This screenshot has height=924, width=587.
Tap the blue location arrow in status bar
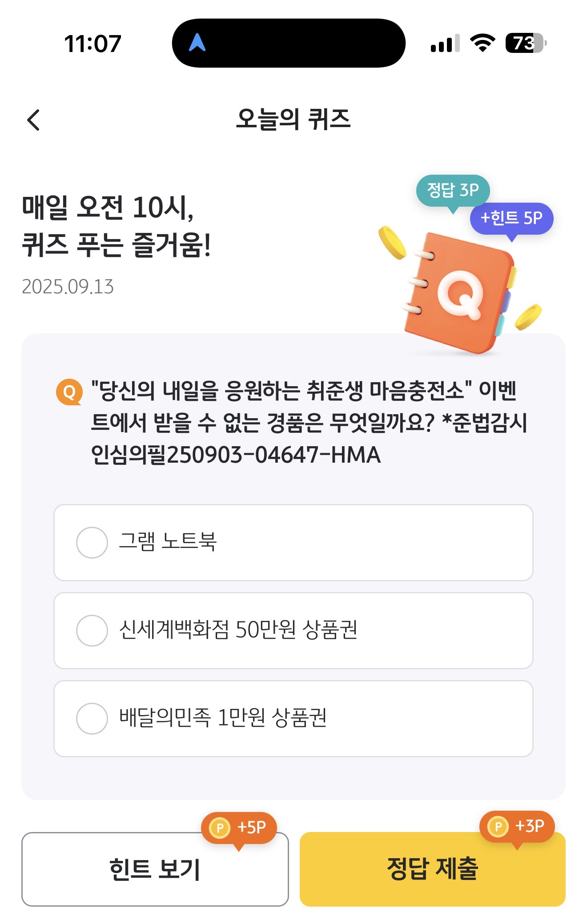pyautogui.click(x=197, y=43)
